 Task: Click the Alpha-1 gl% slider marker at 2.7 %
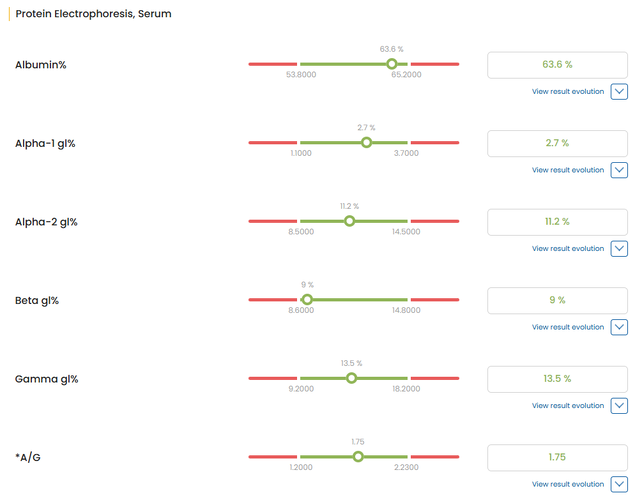tap(366, 143)
